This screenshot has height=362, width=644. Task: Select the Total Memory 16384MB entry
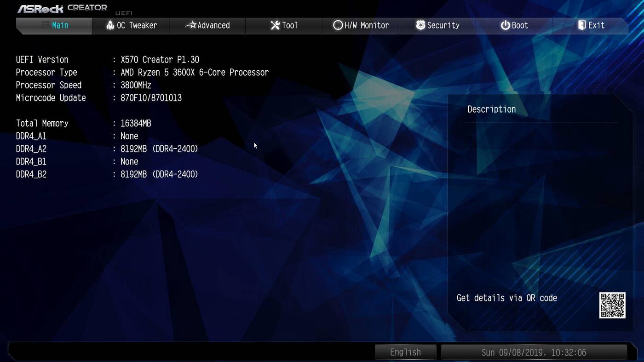click(x=136, y=124)
